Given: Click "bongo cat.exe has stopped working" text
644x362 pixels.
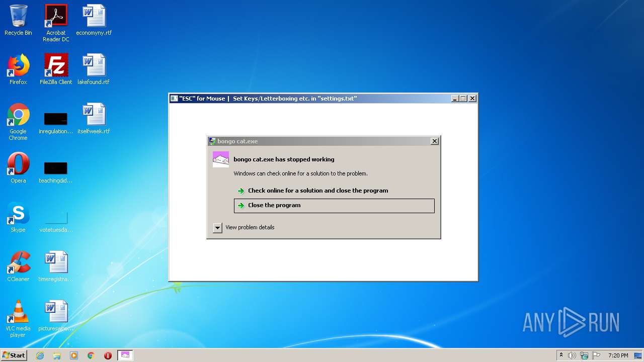Looking at the screenshot, I should [x=284, y=159].
